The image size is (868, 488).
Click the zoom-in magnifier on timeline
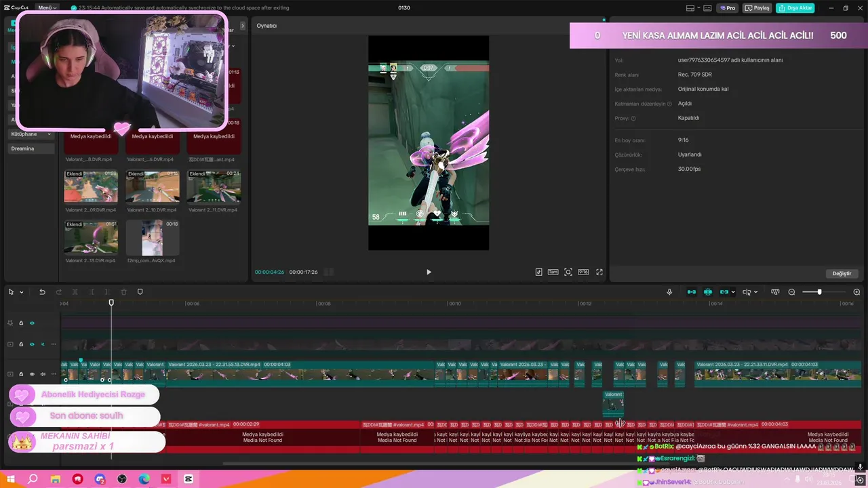(856, 292)
